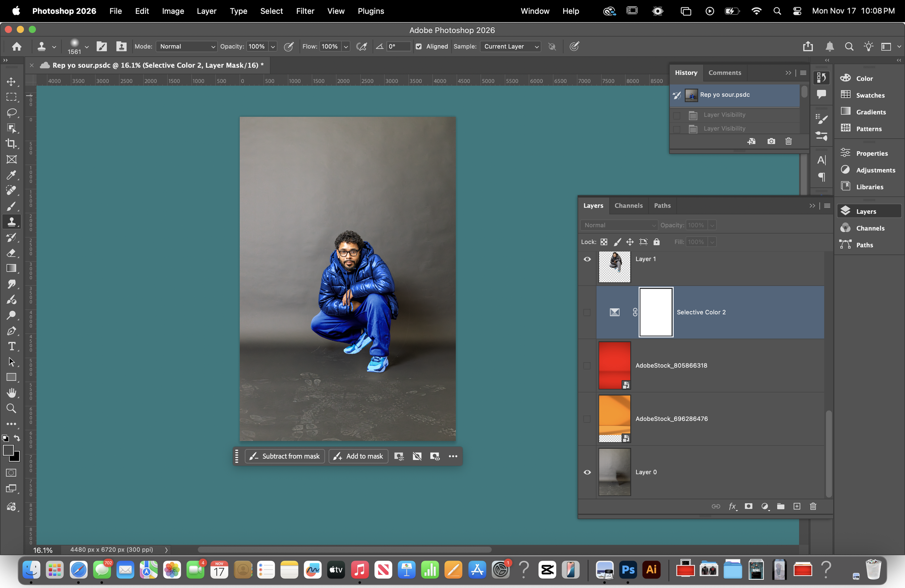
Task: Show the AdobeStock_805866318 layer
Action: 587,366
